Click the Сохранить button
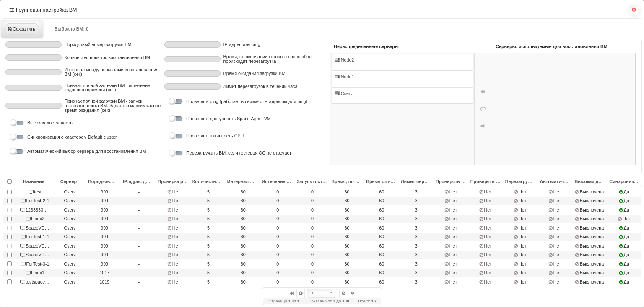 coord(22,29)
